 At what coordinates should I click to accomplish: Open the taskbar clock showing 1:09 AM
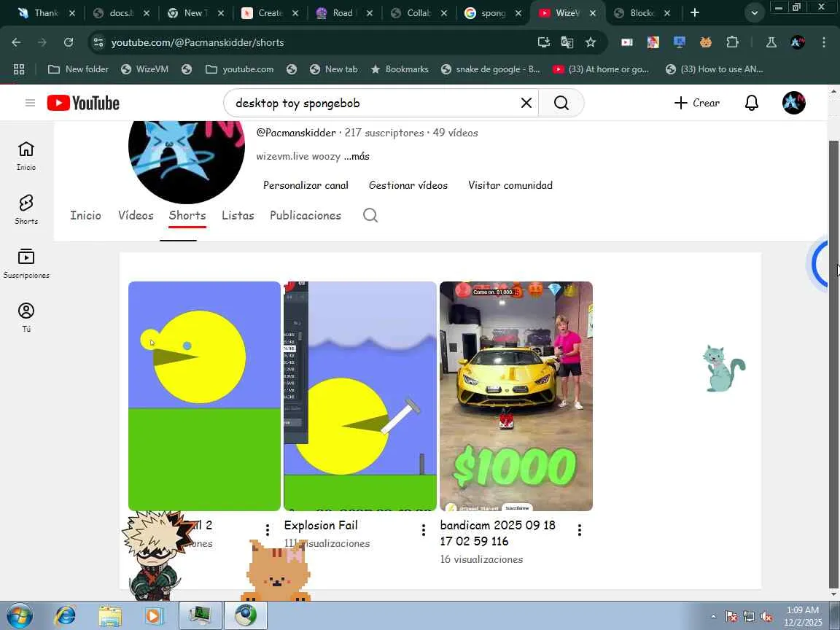(x=803, y=616)
